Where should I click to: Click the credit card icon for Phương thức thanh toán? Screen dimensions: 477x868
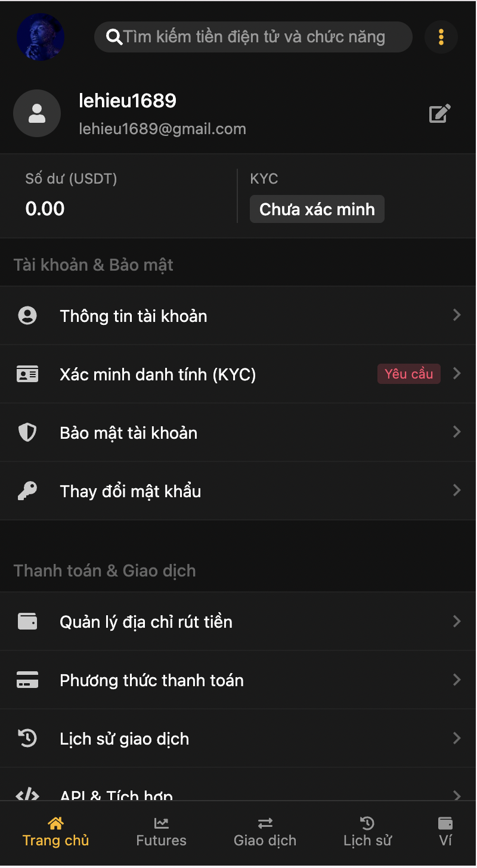(27, 680)
